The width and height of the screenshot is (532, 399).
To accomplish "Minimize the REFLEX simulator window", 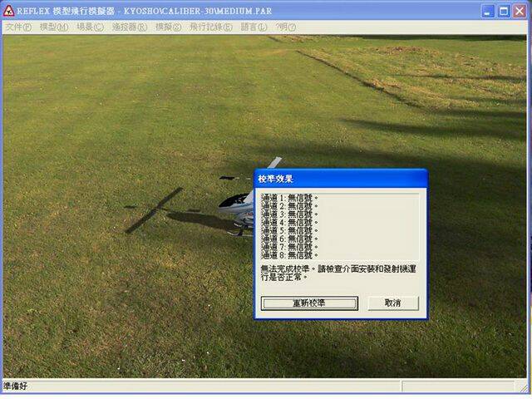I will pyautogui.click(x=488, y=11).
